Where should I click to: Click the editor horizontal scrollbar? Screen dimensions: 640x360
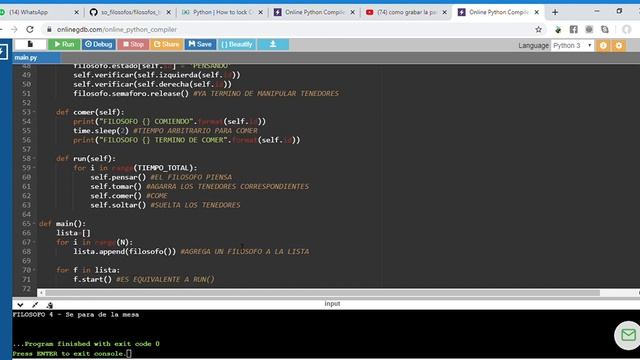(322, 293)
